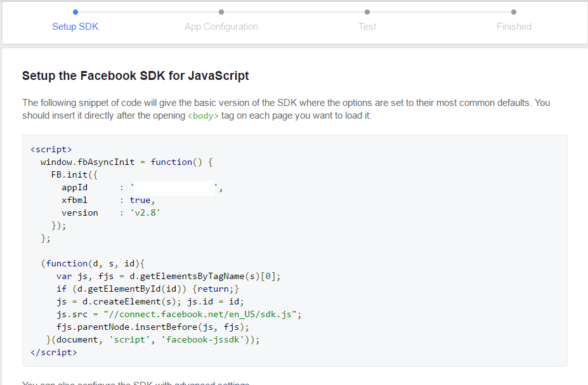Click the "Finished" step label

click(514, 27)
